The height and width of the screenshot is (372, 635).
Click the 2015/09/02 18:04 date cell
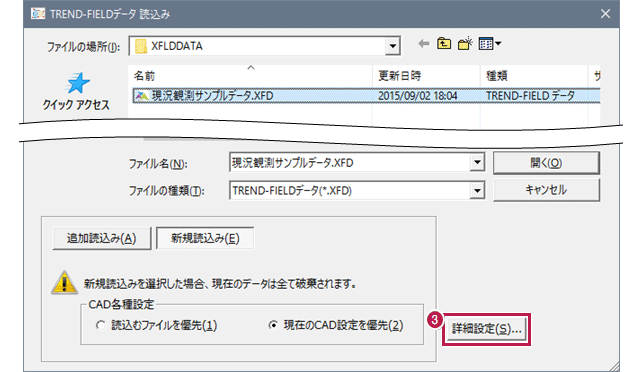point(418,96)
